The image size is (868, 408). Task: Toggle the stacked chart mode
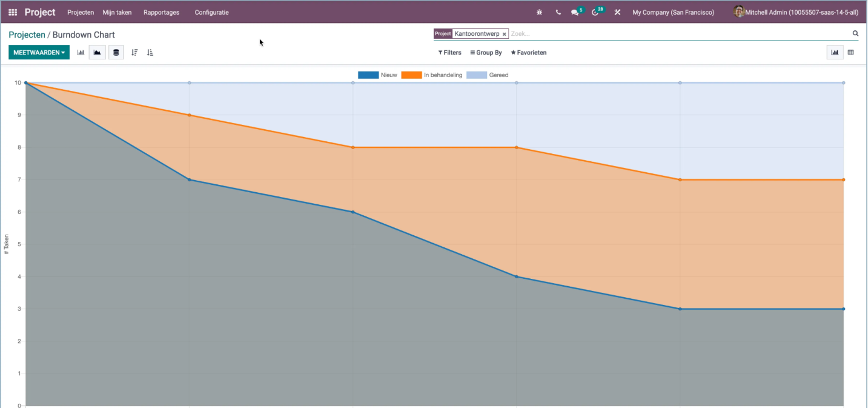(116, 53)
